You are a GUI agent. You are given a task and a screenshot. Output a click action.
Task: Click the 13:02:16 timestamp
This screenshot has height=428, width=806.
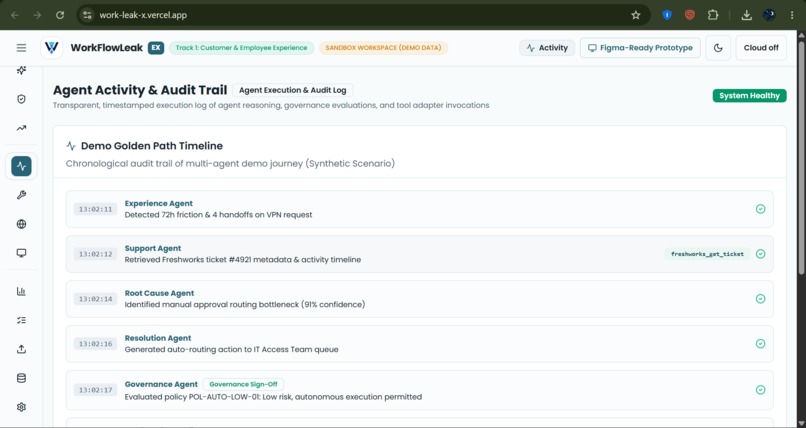tap(96, 344)
